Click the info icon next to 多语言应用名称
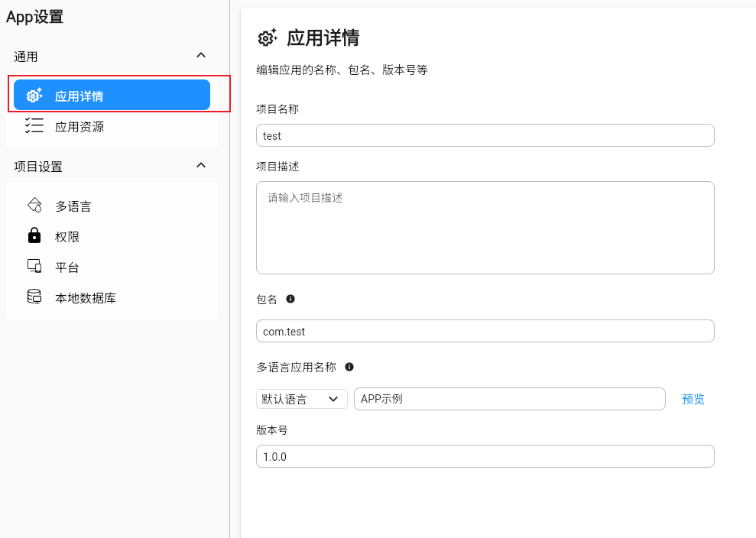 click(x=349, y=367)
